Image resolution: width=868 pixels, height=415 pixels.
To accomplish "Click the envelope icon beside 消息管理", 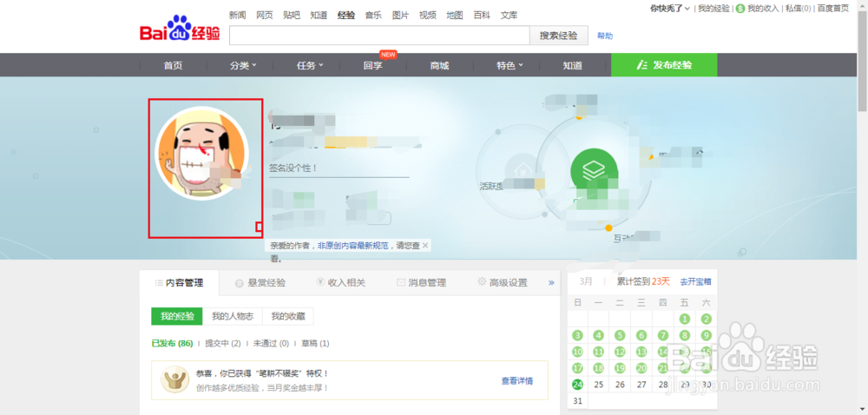I will click(x=401, y=282).
